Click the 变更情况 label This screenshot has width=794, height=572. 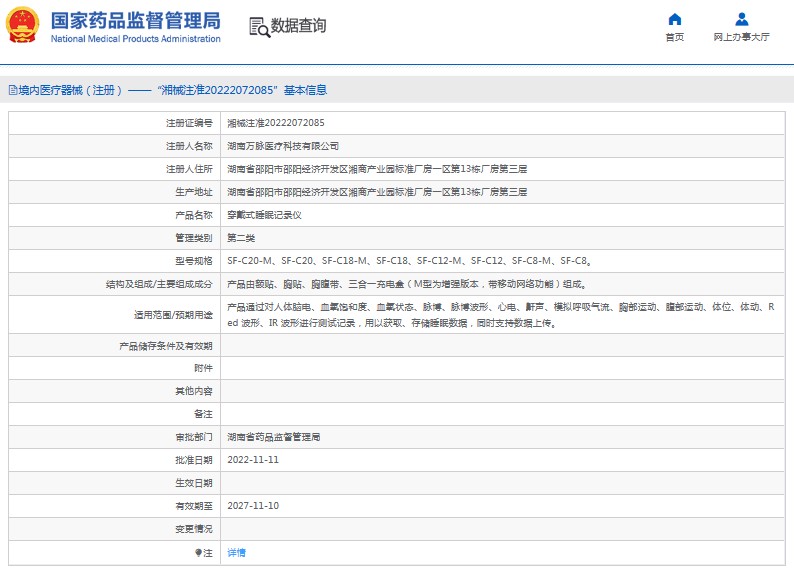pos(194,529)
